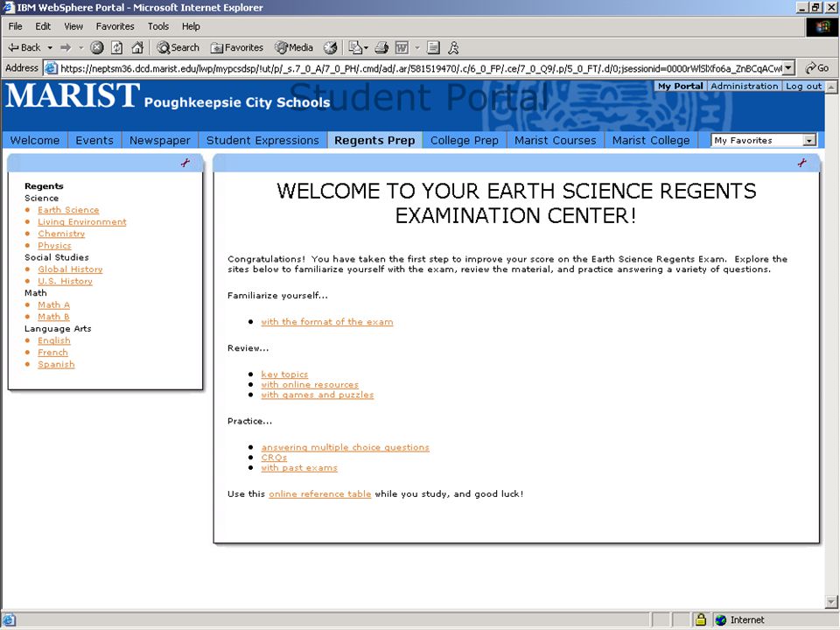840x630 pixels.
Task: Switch to the Marist College tab
Action: click(x=651, y=140)
